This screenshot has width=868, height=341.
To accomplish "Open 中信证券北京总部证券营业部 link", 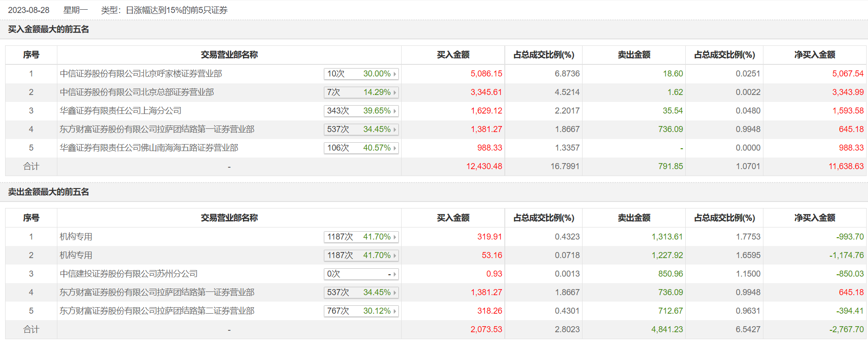I will [136, 92].
